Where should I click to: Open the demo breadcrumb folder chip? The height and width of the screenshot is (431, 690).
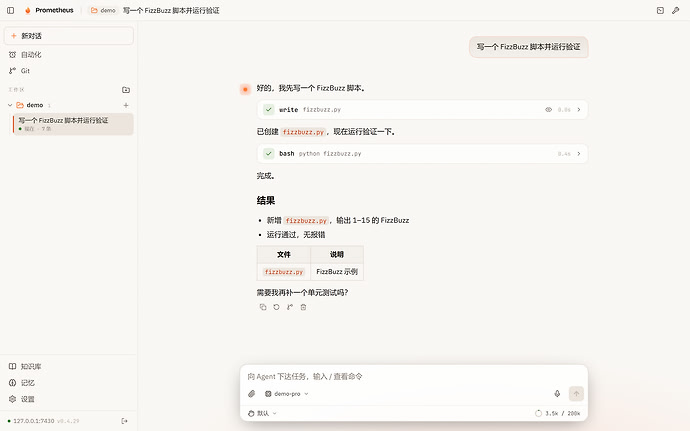point(103,10)
